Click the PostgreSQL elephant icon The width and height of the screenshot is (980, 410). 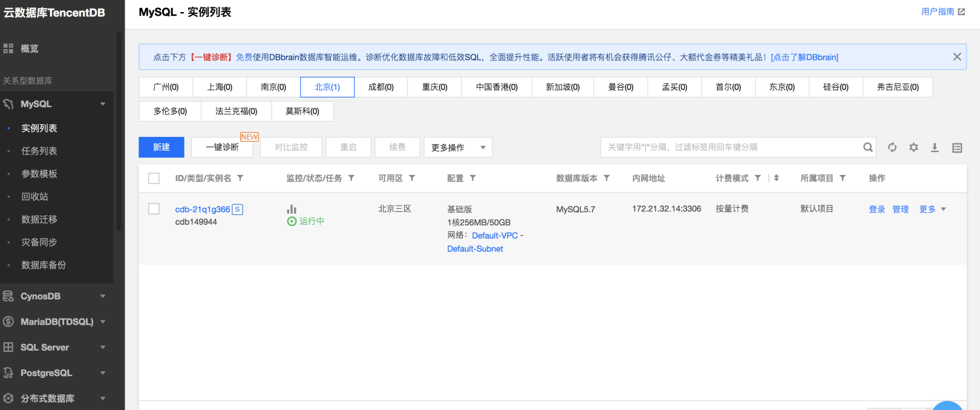coord(8,373)
